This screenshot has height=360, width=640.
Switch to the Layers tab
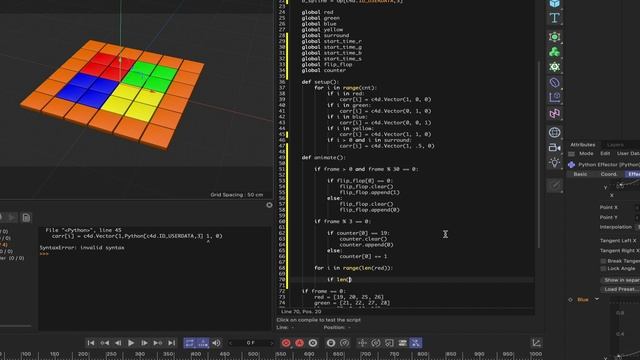pyautogui.click(x=615, y=144)
